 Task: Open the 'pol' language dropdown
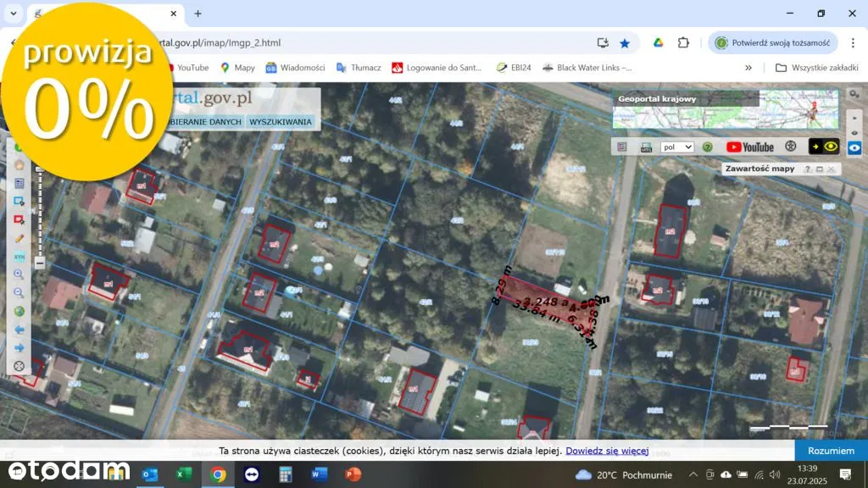click(677, 147)
